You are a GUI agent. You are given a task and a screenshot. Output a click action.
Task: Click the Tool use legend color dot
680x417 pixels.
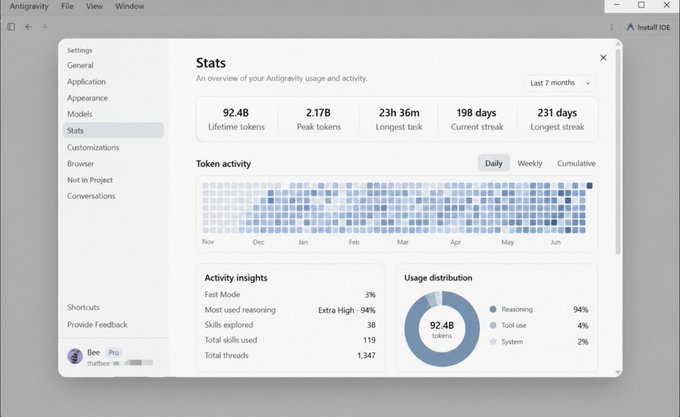(x=493, y=325)
